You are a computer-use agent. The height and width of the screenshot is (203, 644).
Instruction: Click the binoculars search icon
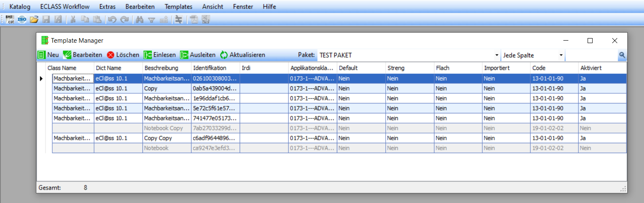tap(140, 19)
